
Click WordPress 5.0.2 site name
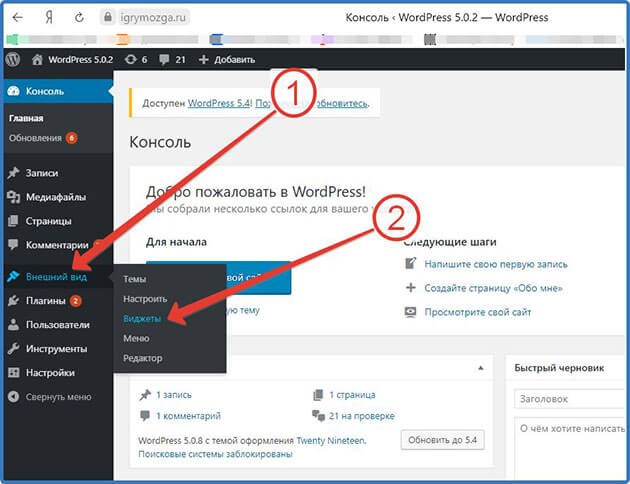click(x=80, y=59)
